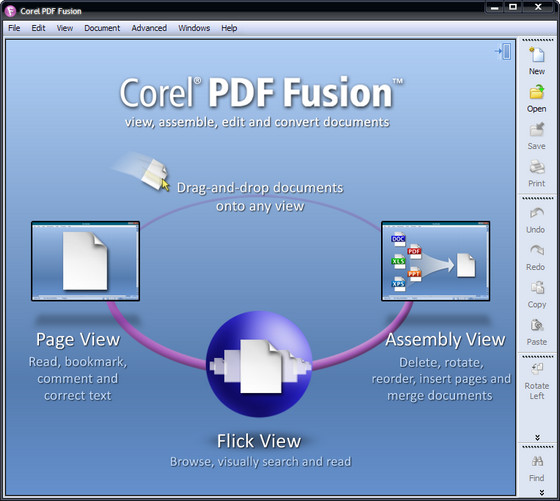Close the Corel PDF Fusion window

pos(539,7)
